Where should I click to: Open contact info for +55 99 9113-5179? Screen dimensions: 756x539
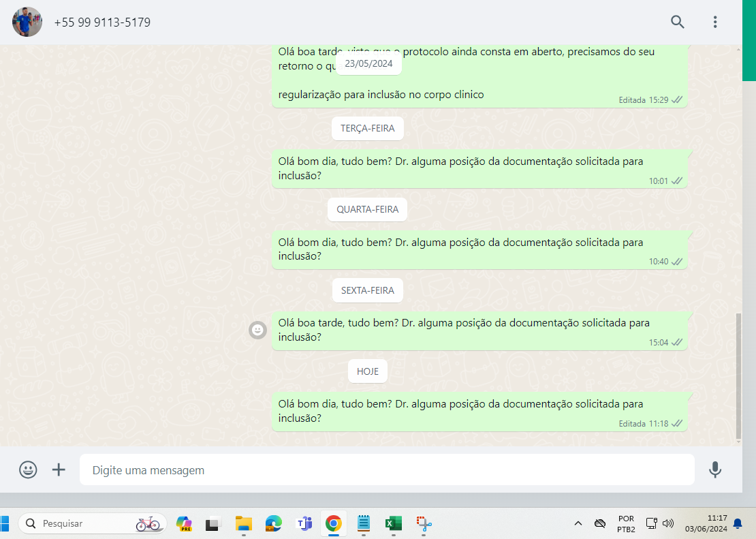coord(102,22)
